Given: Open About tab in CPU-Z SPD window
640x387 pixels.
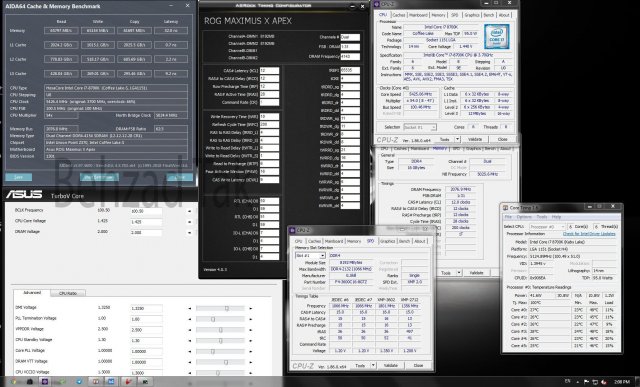Looking at the screenshot, I should (x=420, y=241).
